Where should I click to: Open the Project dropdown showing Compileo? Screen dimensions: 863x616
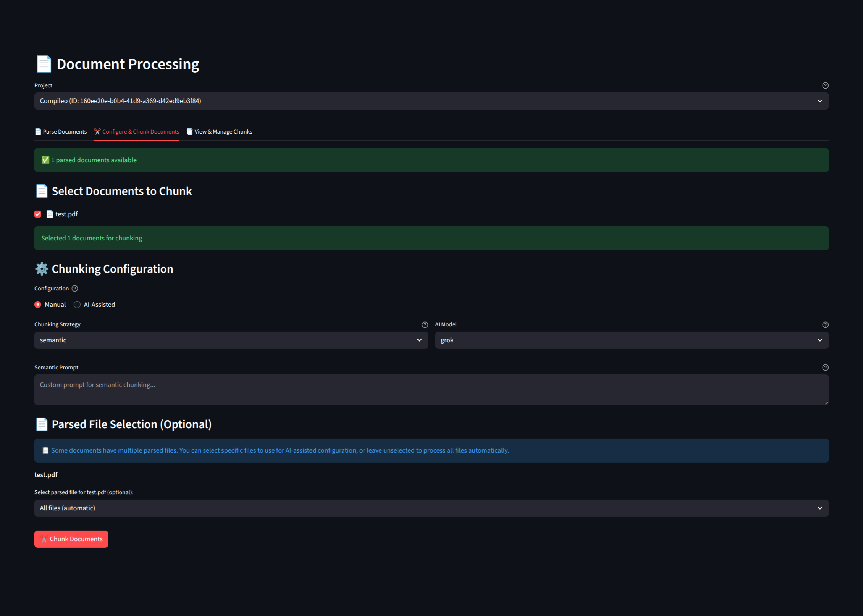(431, 101)
